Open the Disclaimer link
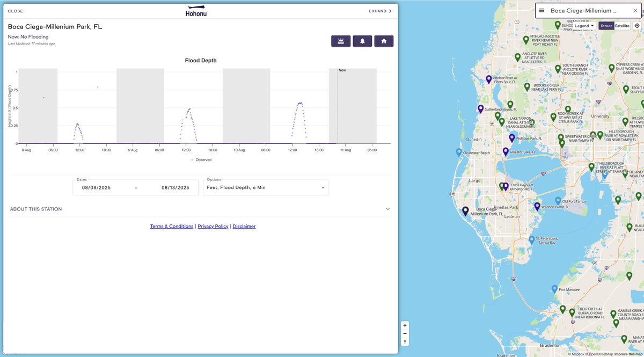This screenshot has height=357, width=644. [x=244, y=227]
